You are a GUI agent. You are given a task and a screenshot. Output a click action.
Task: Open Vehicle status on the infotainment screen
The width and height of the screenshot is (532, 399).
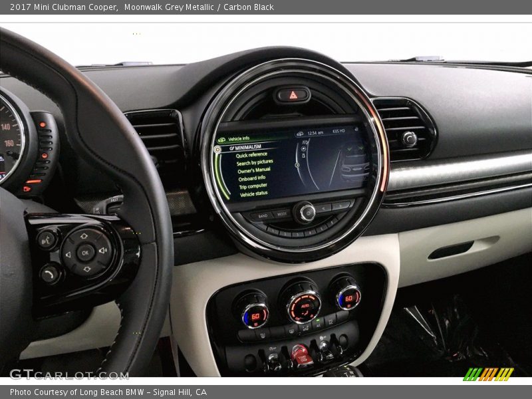click(254, 194)
